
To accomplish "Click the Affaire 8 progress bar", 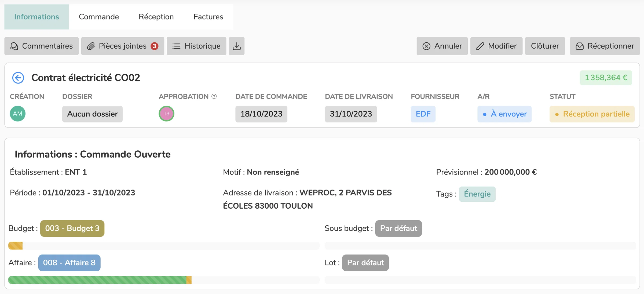I will [x=164, y=280].
